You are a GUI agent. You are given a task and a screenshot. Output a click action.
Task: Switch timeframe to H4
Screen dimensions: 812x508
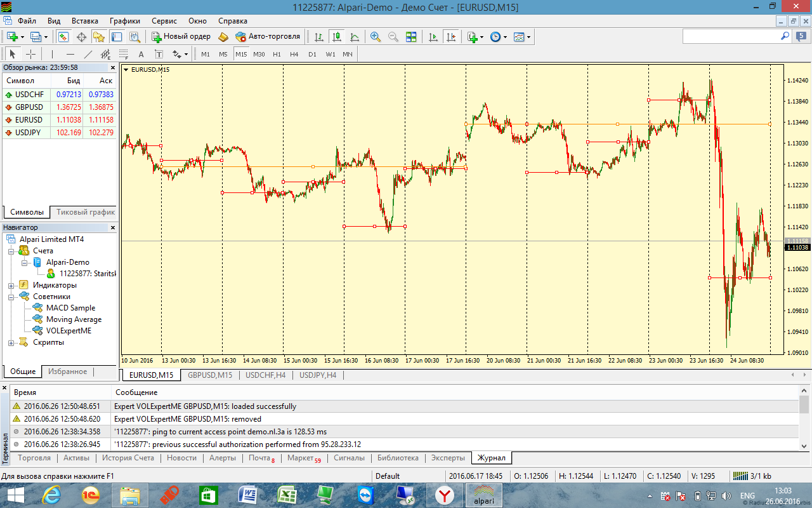pyautogui.click(x=294, y=54)
